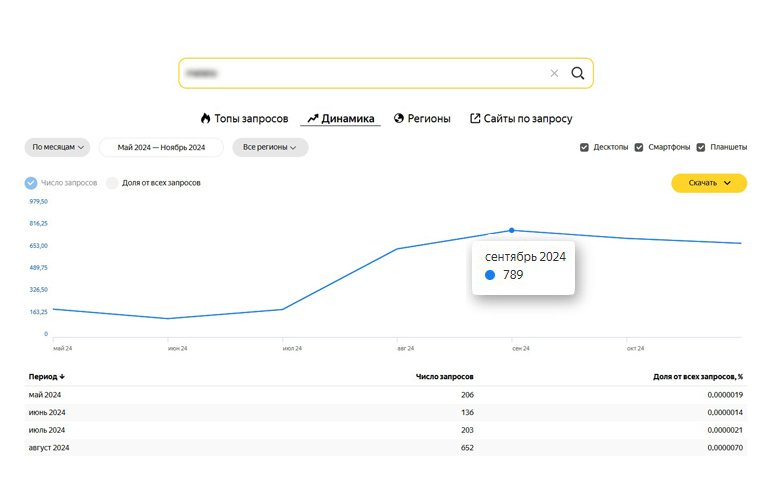Open the Регионы tab

coord(427,118)
